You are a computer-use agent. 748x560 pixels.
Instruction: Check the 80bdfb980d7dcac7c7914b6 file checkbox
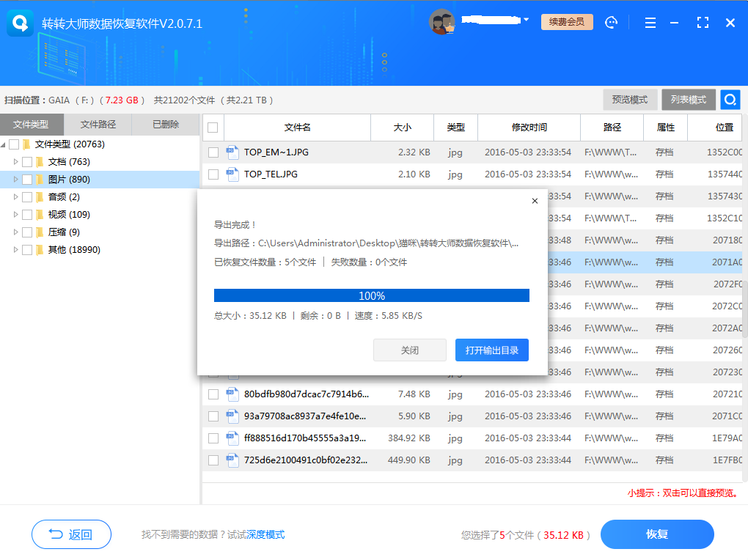tap(213, 394)
